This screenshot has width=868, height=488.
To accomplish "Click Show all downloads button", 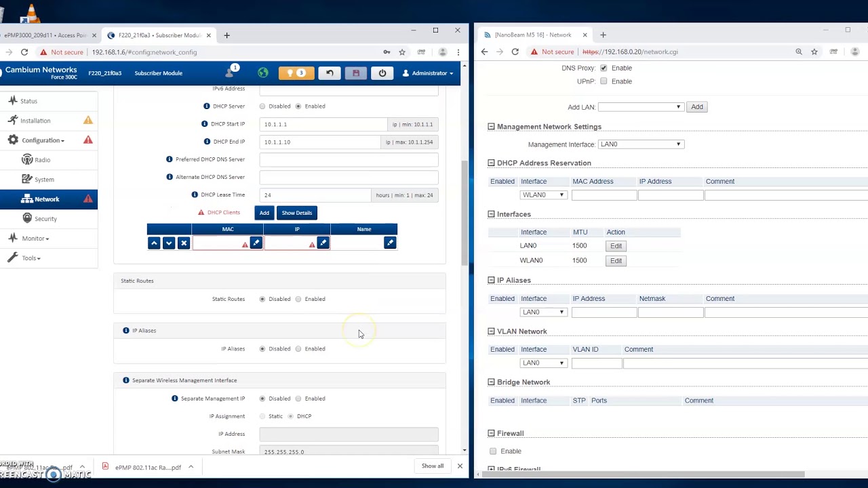I will click(x=433, y=466).
